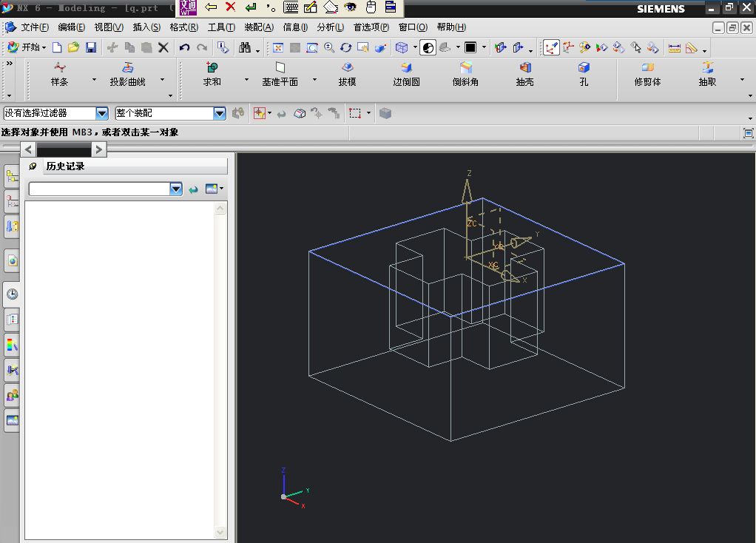This screenshot has width=756, height=543.
Task: Click the 抽壳 shell tool
Action: pyautogui.click(x=524, y=74)
